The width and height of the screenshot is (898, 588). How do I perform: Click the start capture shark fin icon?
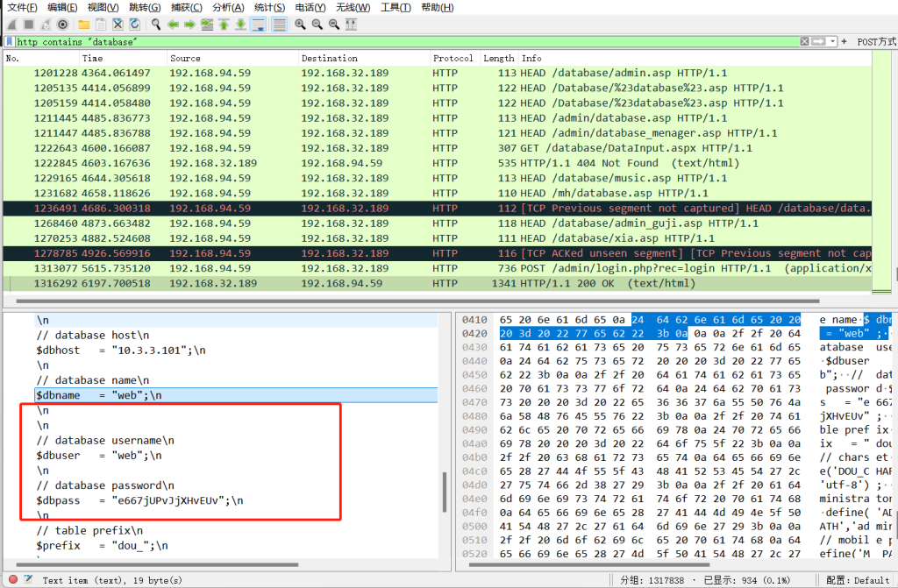(12, 25)
